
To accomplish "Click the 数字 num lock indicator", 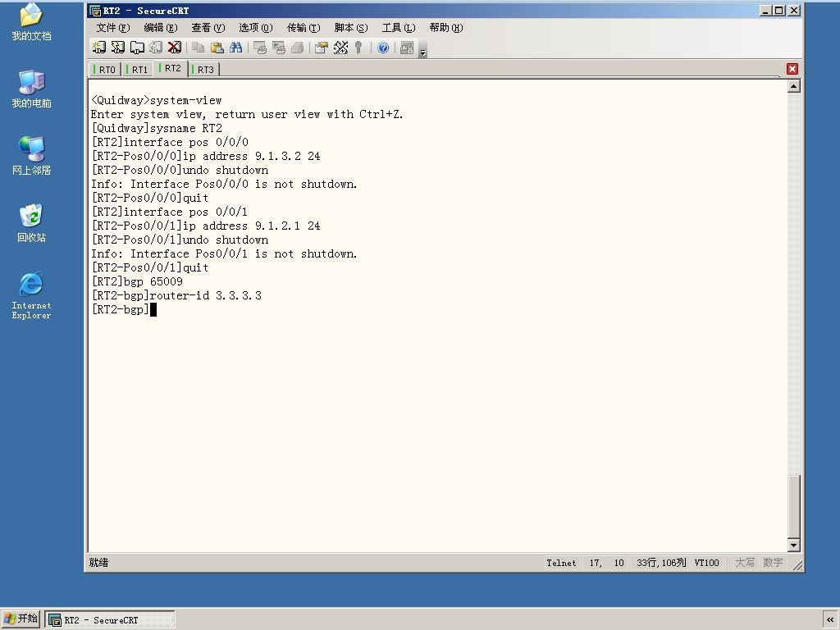I will (x=773, y=563).
